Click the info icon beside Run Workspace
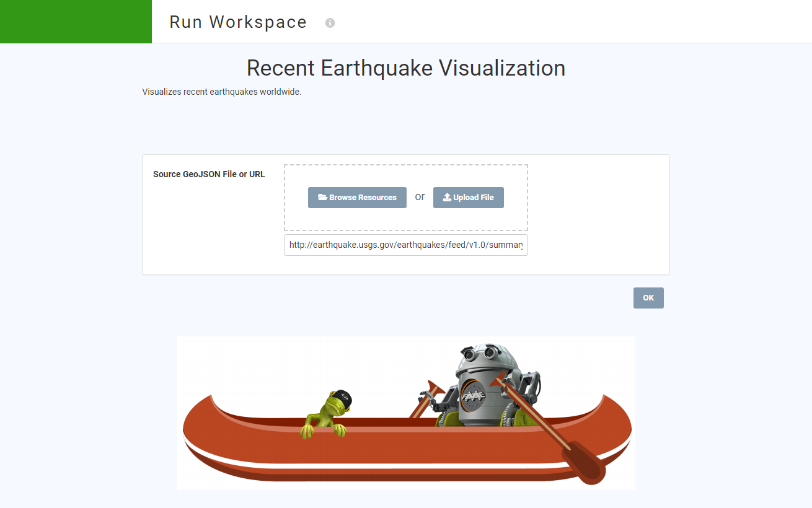Screen dimensions: 812x508 (330, 23)
